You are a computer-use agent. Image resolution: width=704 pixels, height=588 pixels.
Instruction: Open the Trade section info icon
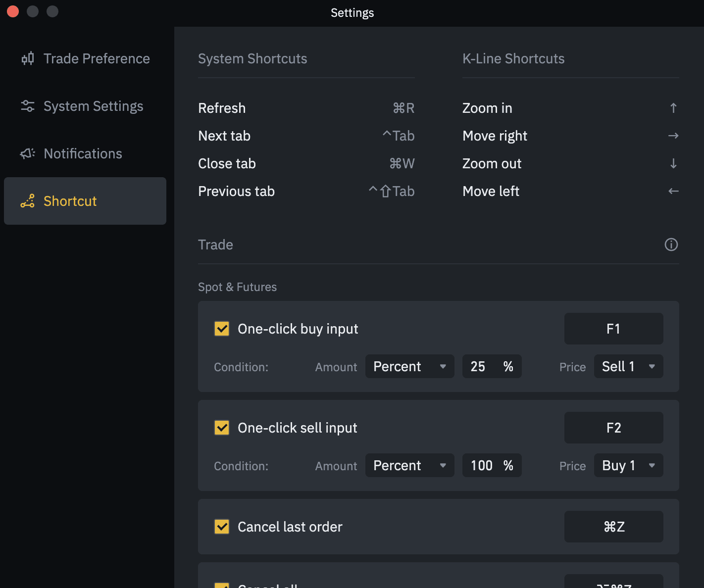(671, 245)
